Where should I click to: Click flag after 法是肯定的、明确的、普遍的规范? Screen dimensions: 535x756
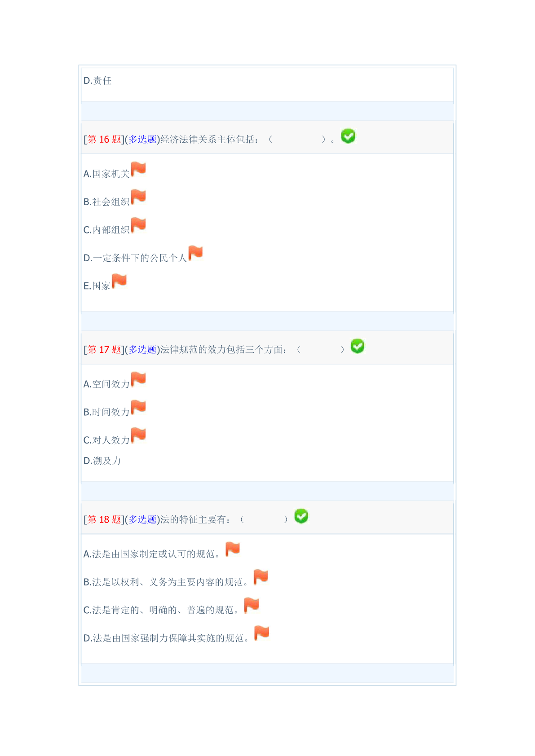coord(252,605)
